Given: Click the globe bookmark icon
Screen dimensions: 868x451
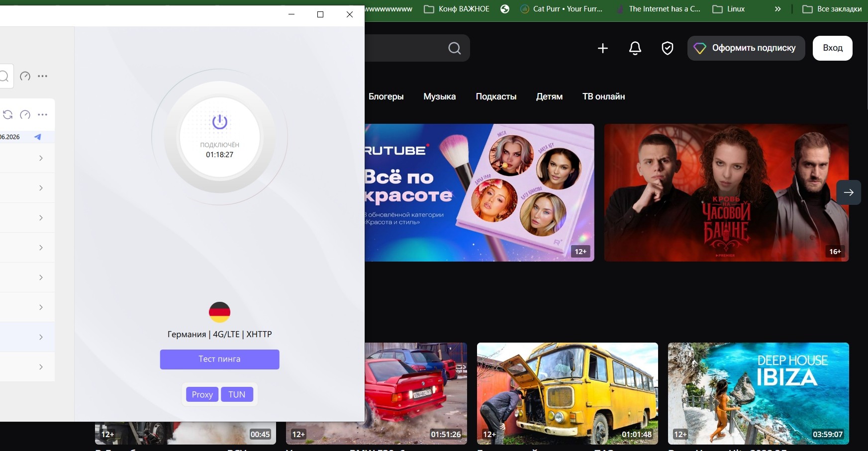Looking at the screenshot, I should pyautogui.click(x=505, y=9).
